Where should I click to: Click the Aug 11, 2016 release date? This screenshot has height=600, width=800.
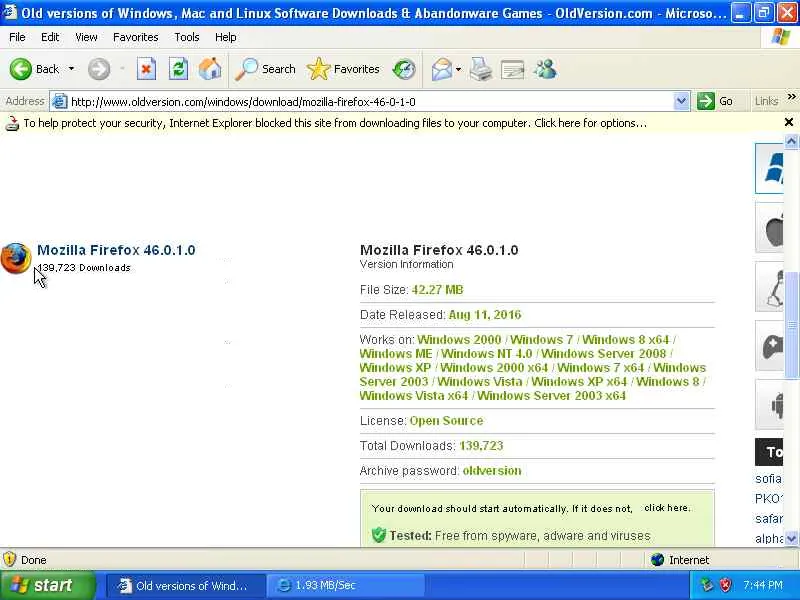tap(485, 315)
